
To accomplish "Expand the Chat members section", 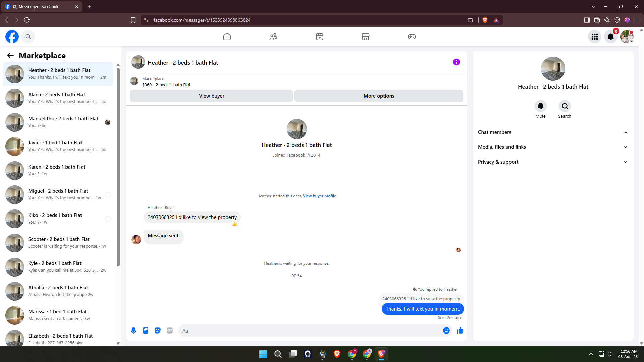I will pyautogui.click(x=553, y=132).
